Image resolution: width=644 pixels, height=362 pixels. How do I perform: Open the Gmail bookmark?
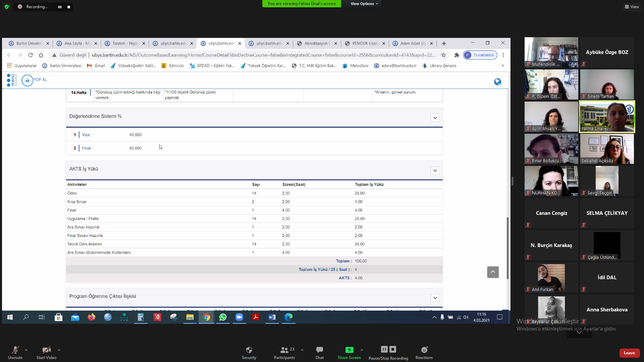96,65
